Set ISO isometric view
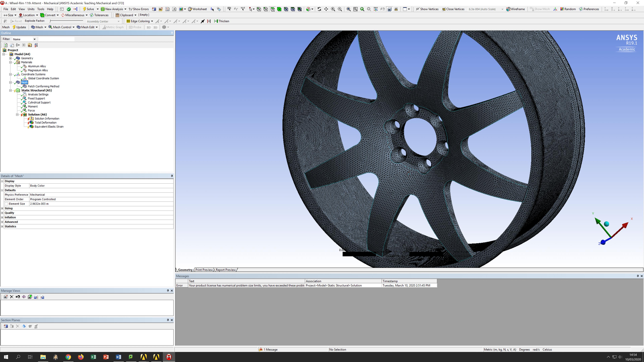This screenshot has width=644, height=362. click(376, 9)
